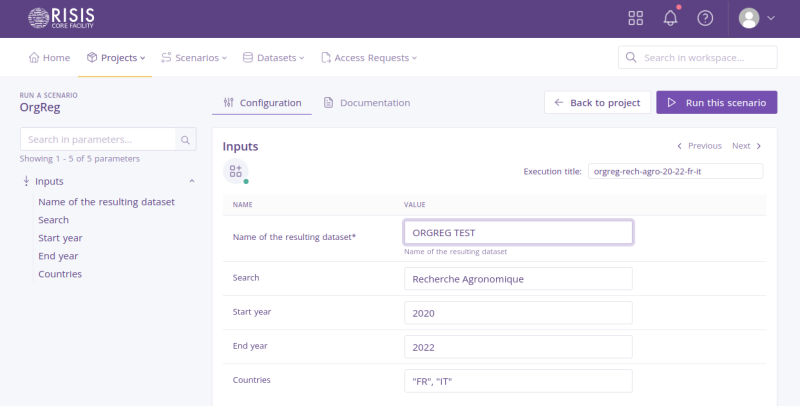Open the help question mark icon
800x406 pixels.
(705, 18)
